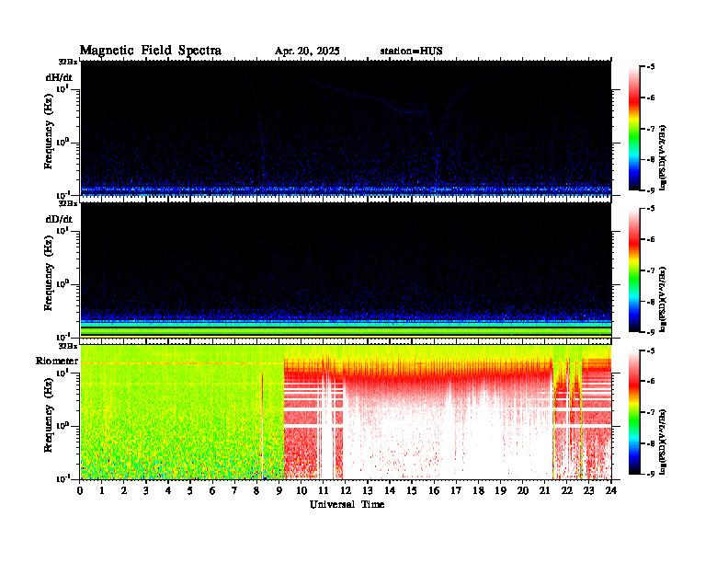Click "-5" on Riometer color scale

click(651, 350)
